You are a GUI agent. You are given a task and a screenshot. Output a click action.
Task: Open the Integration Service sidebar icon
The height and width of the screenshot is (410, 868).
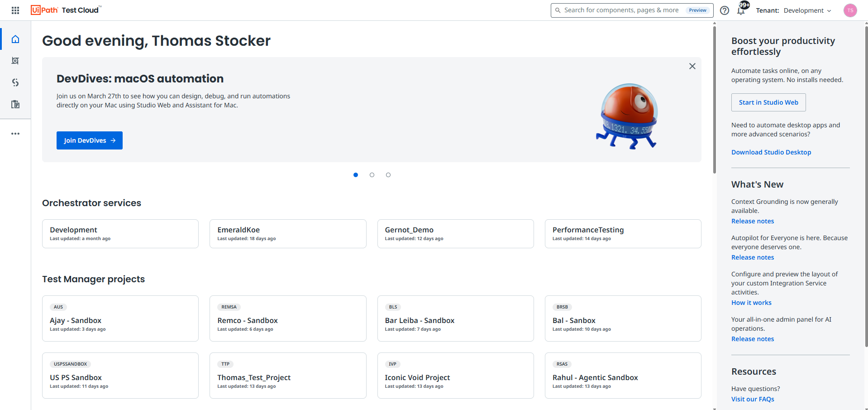15,82
